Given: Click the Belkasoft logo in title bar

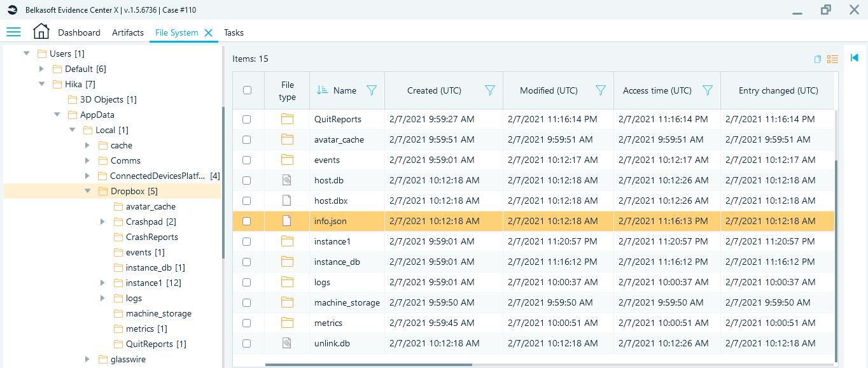Looking at the screenshot, I should (x=12, y=9).
